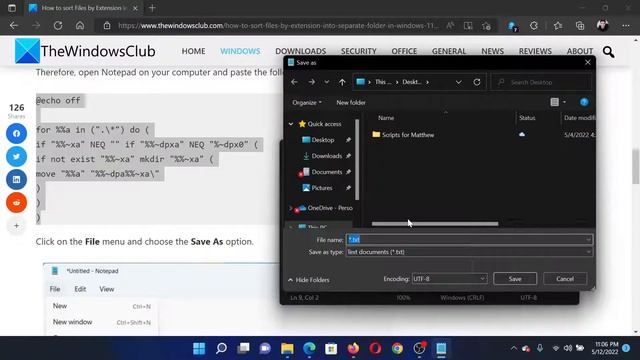This screenshot has width=640, height=360.
Task: Open a new browser tab
Action: (152, 8)
